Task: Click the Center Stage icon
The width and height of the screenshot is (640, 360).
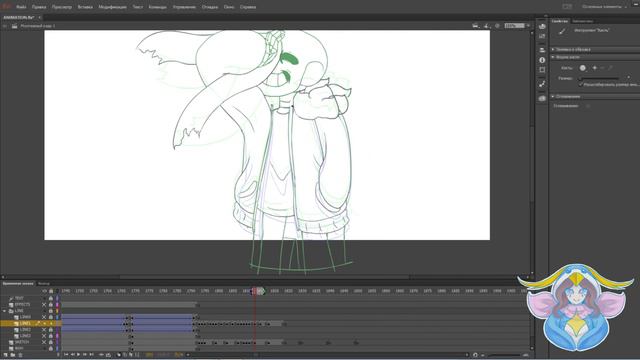Action: (x=497, y=26)
